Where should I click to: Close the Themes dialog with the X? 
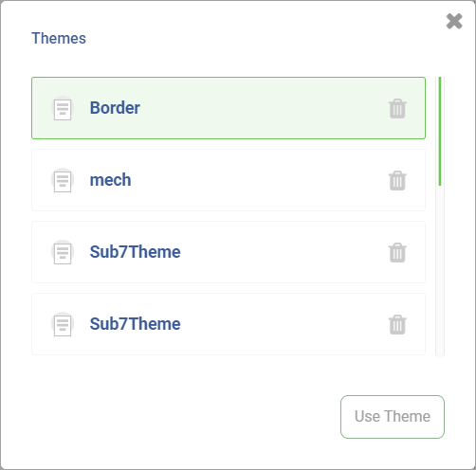(x=454, y=21)
